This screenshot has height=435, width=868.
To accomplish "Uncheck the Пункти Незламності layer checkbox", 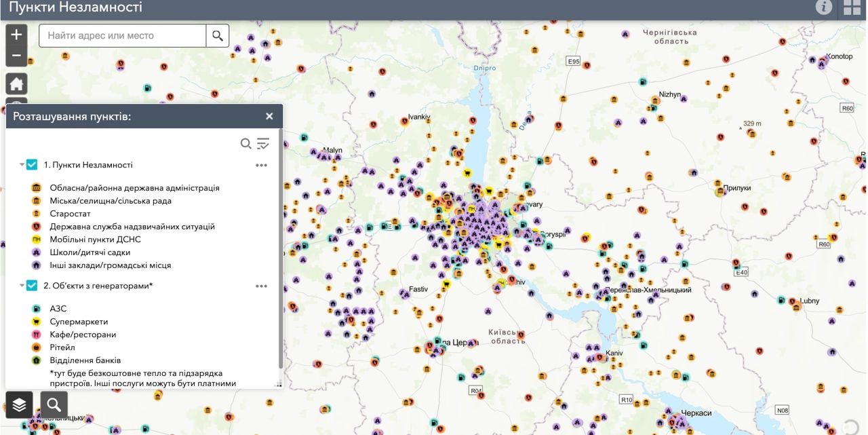I will pos(32,164).
